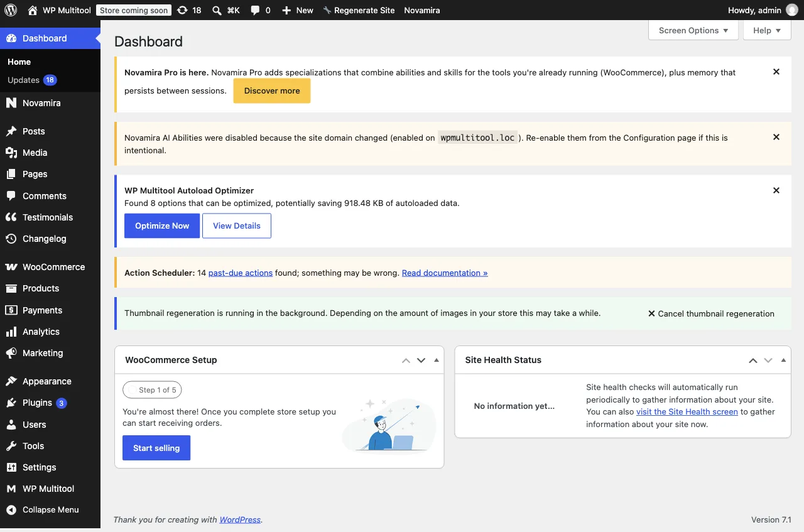
Task: Dismiss the Novamira Pro notice
Action: click(776, 72)
